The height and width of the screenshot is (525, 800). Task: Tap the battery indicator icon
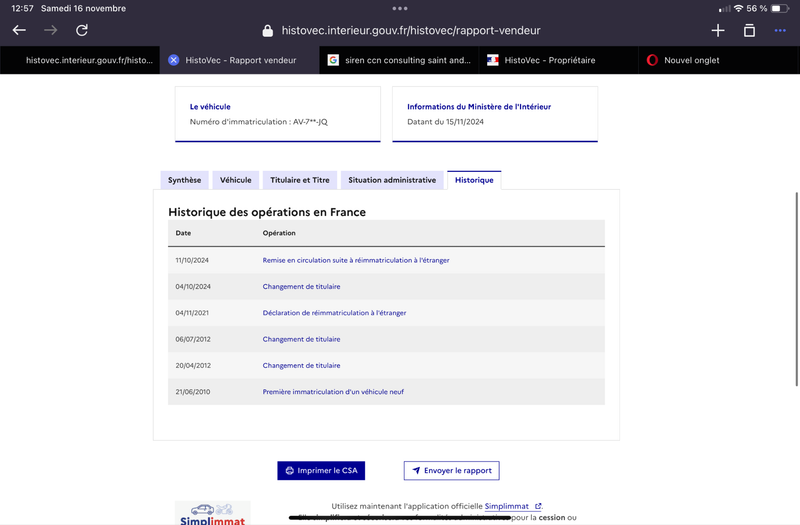(x=780, y=8)
